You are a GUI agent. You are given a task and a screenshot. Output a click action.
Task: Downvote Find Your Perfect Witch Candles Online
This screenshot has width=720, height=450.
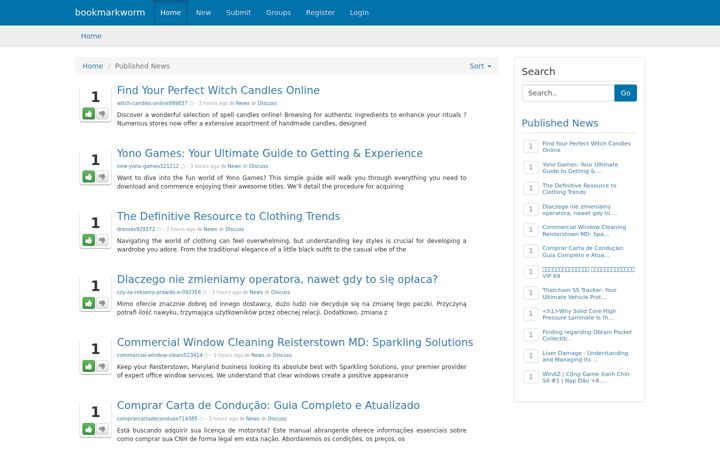coord(102,113)
